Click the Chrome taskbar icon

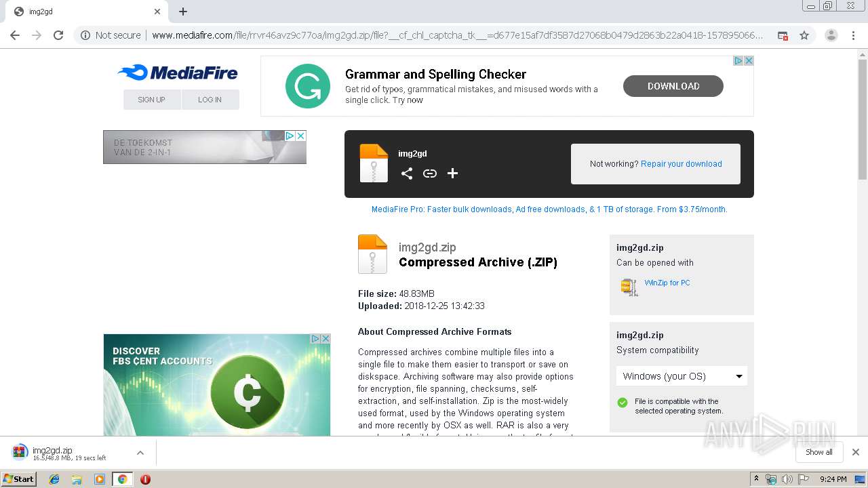122,479
